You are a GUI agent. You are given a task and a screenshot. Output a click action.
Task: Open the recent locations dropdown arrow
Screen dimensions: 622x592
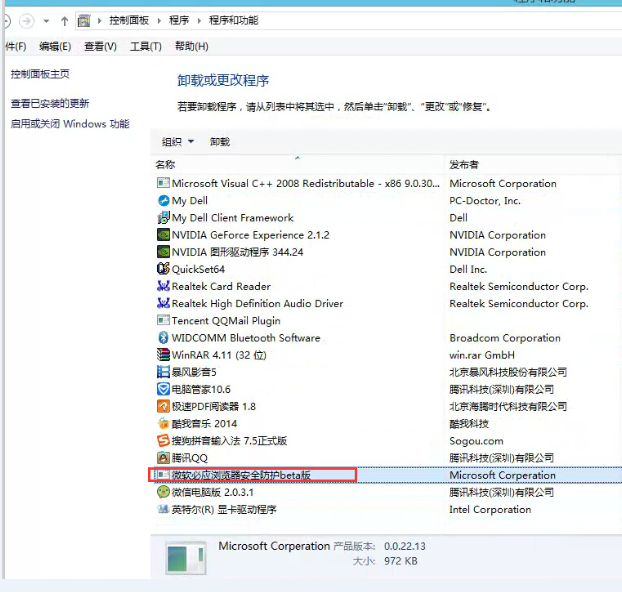click(x=46, y=21)
